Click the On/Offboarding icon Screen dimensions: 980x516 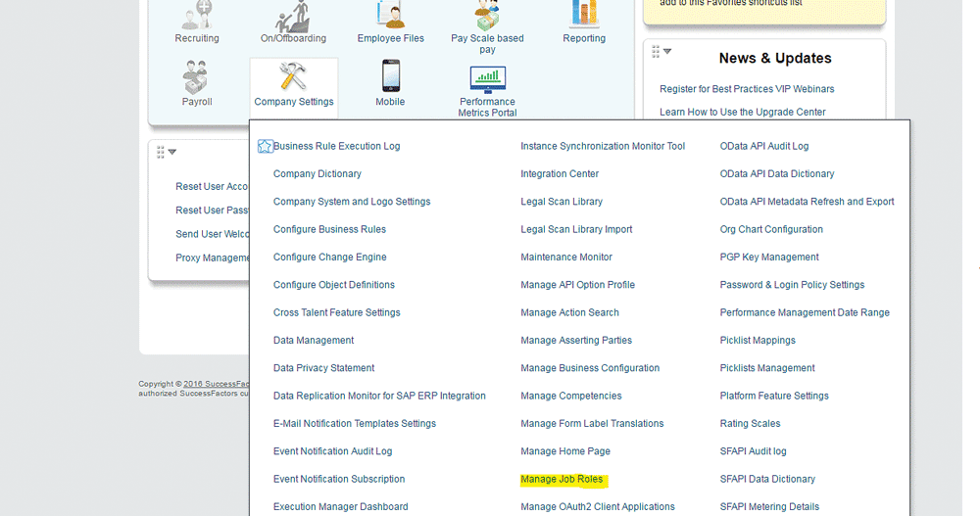[x=293, y=15]
